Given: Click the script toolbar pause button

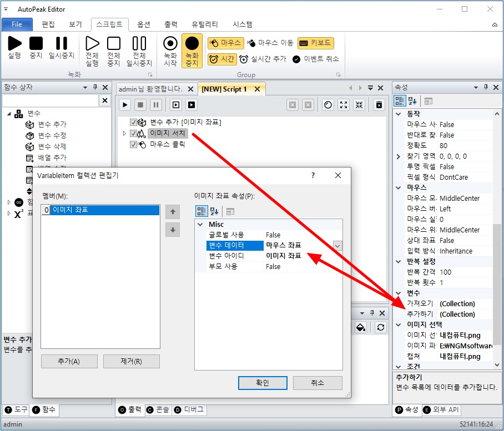Looking at the screenshot, I should 155,105.
